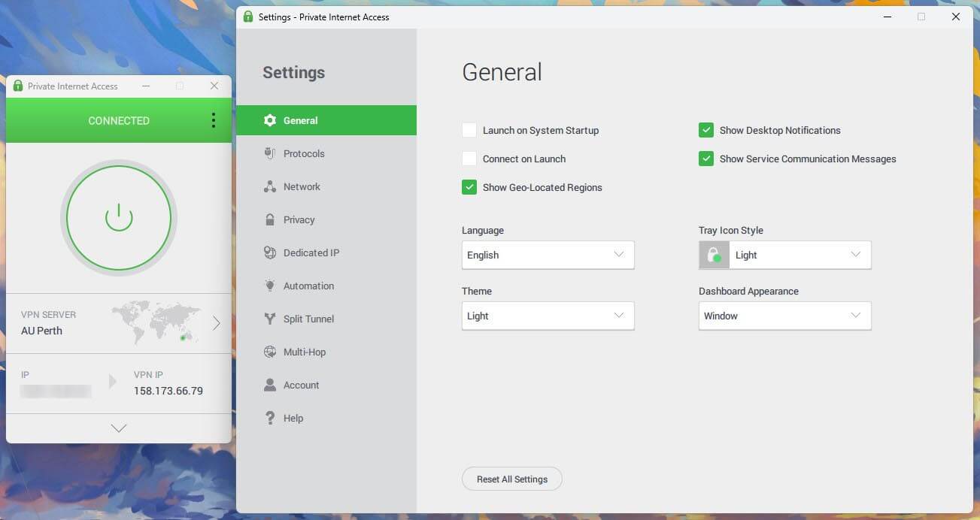This screenshot has width=980, height=520.
Task: Close the Settings window
Action: click(956, 17)
